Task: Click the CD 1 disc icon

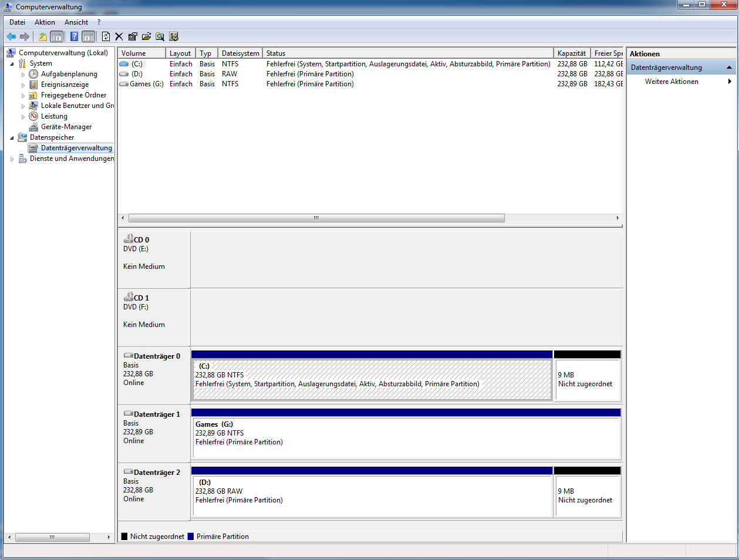Action: pos(128,297)
